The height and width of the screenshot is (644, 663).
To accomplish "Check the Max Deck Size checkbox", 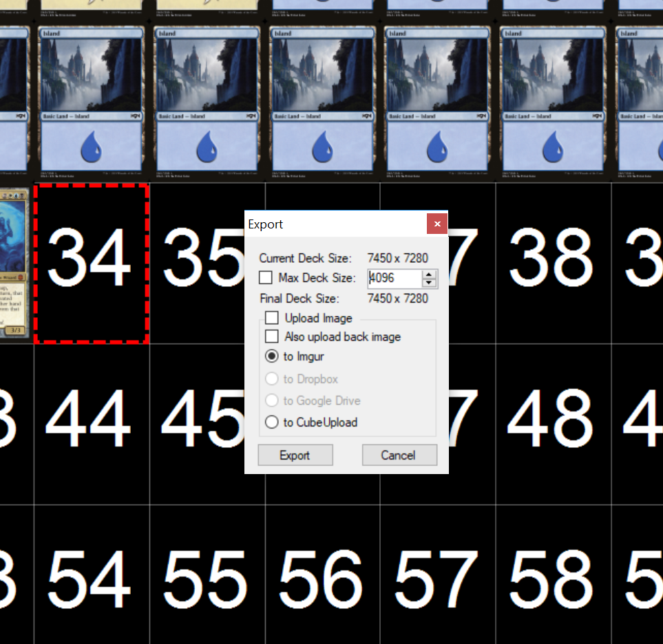I will 266,278.
